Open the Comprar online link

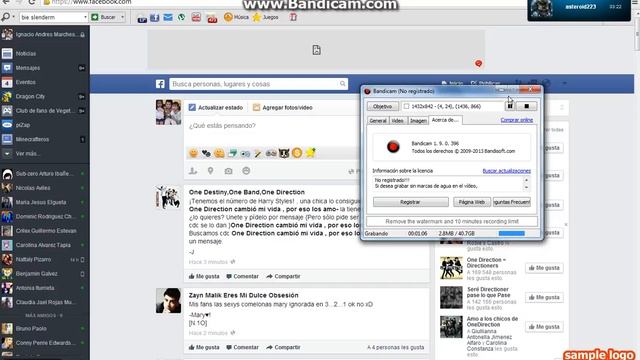[517, 120]
